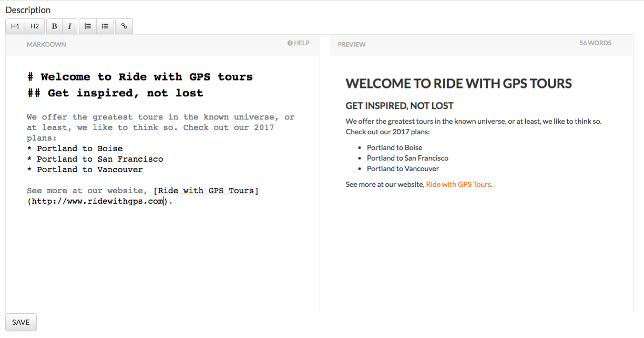Insert a bulleted list
Viewport: 644px width, 338px height.
(x=105, y=26)
